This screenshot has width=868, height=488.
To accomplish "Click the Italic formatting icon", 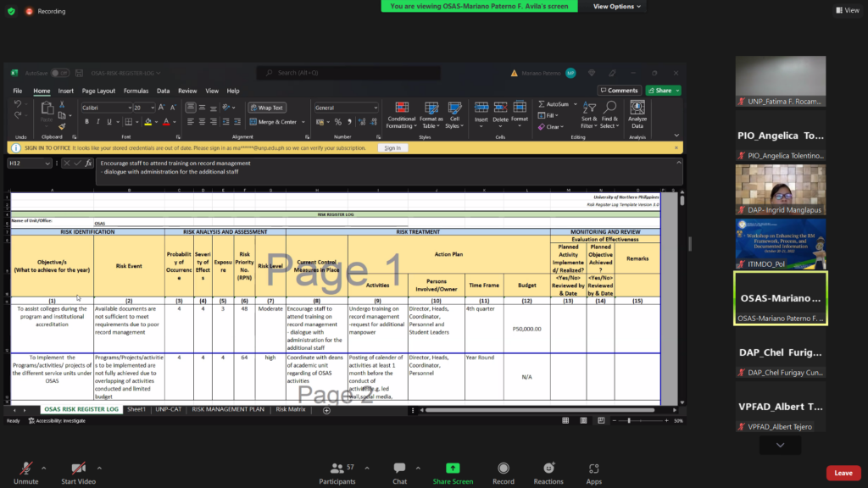I will [x=98, y=122].
